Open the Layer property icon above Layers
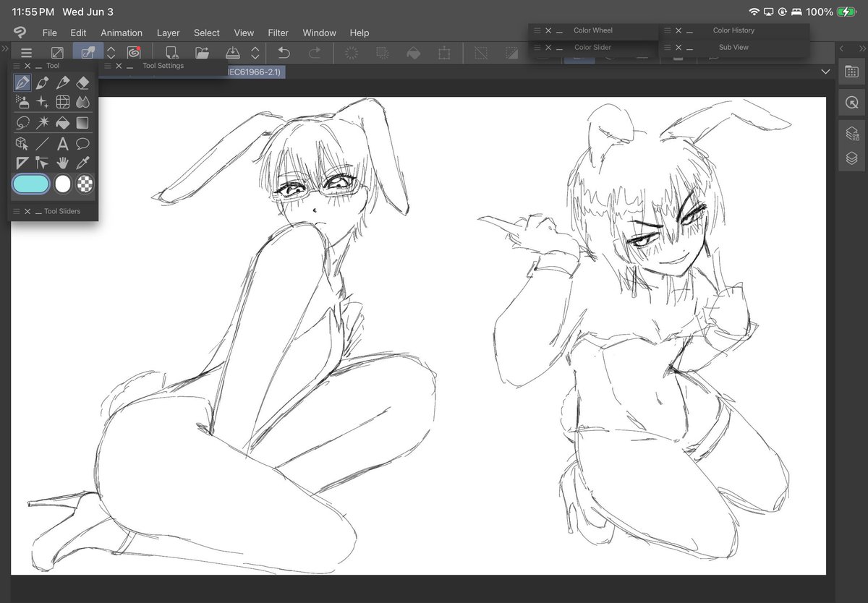868x603 pixels. pos(851,133)
